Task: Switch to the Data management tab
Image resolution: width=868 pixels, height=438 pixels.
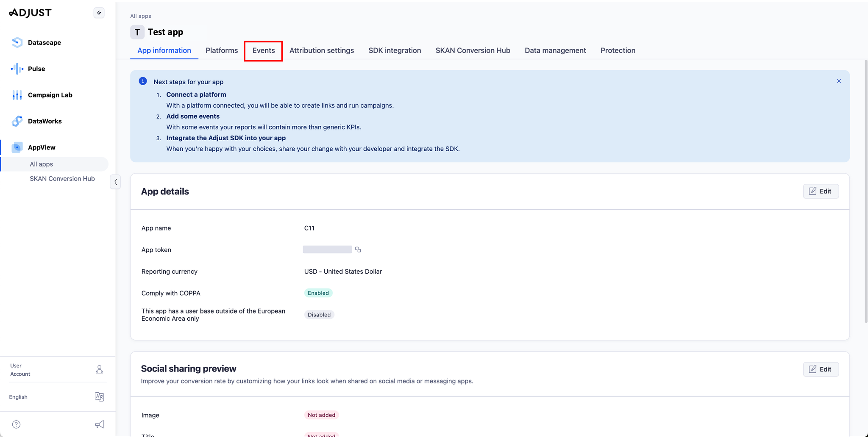Action: [x=555, y=50]
